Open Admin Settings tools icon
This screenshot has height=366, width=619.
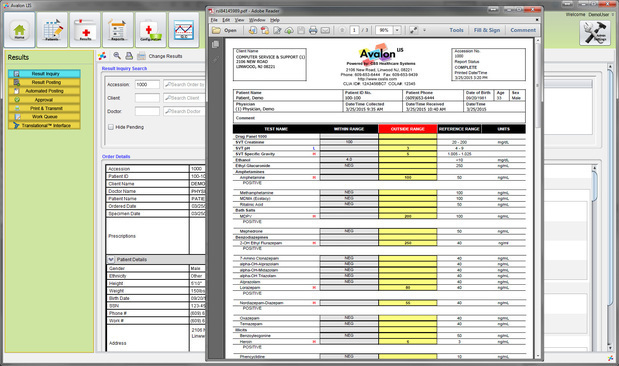coord(595,32)
